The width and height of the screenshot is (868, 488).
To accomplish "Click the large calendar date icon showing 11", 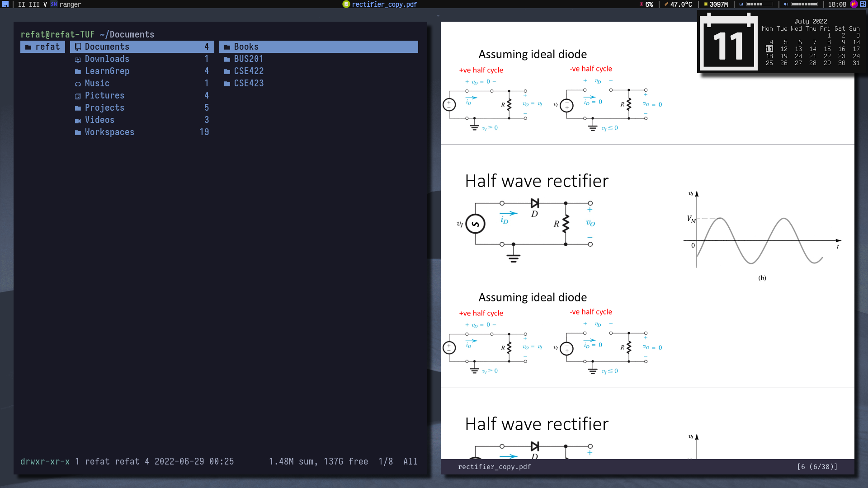I will 728,42.
